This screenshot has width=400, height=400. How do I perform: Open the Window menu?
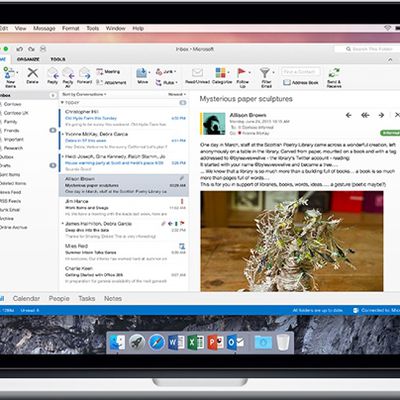(x=115, y=28)
